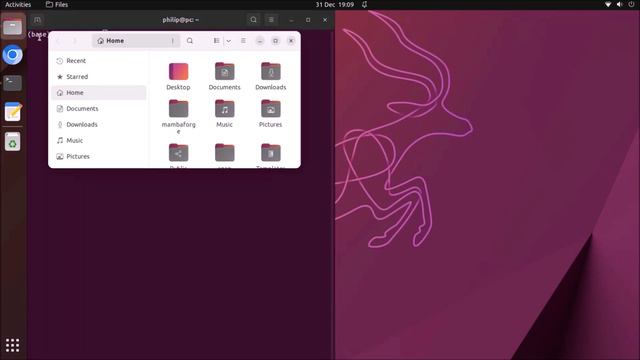Open the Files hamburger menu
The width and height of the screenshot is (640, 360).
pyautogui.click(x=243, y=41)
